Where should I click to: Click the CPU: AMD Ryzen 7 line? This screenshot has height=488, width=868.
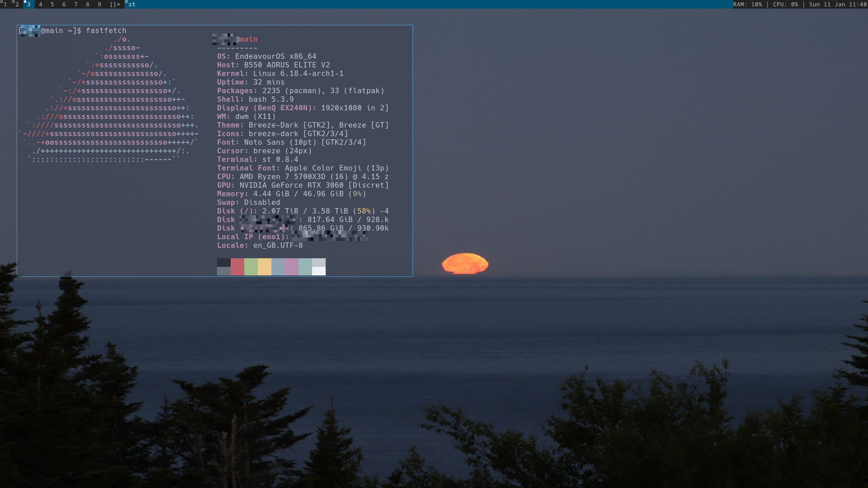(303, 176)
